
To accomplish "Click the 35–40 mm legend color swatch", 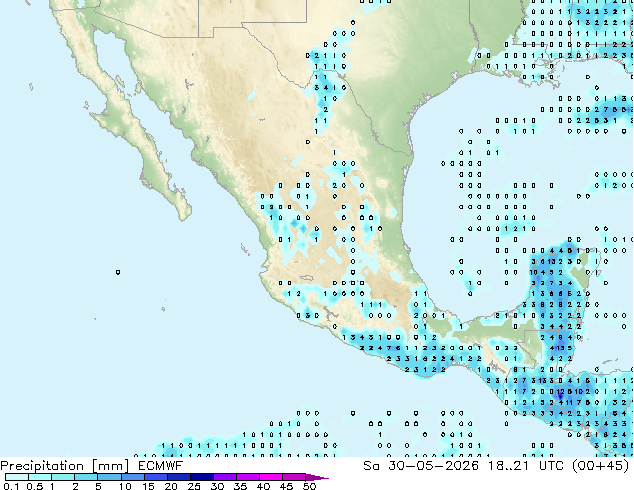I will 248,477.
